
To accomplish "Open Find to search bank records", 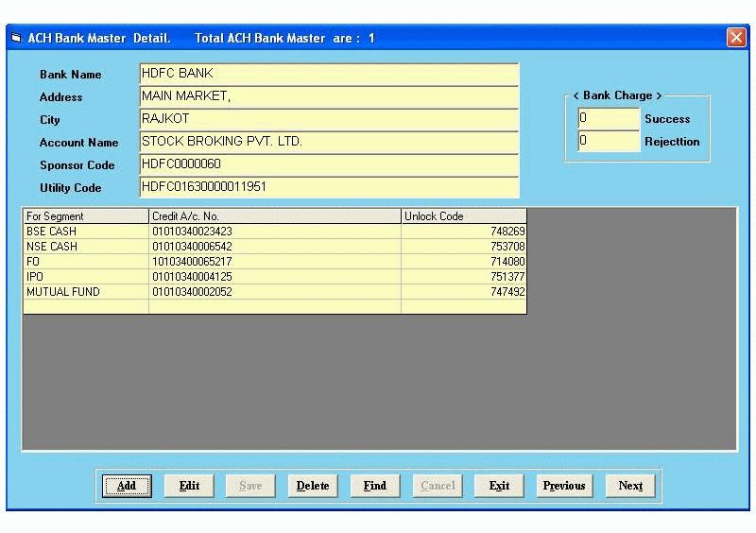I will (x=374, y=486).
